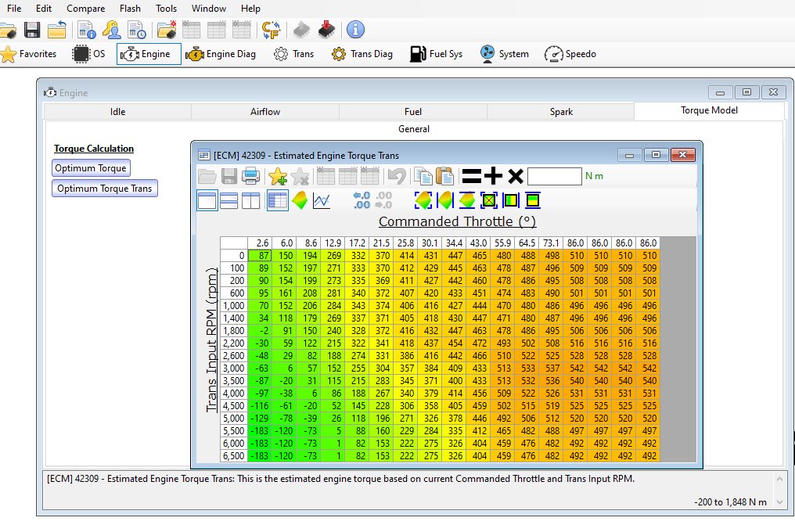Open the Edit menu
795x532 pixels.
44,9
